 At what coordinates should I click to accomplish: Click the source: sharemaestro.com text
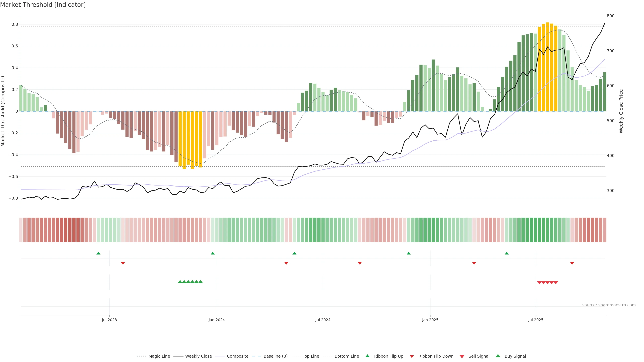coord(609,305)
